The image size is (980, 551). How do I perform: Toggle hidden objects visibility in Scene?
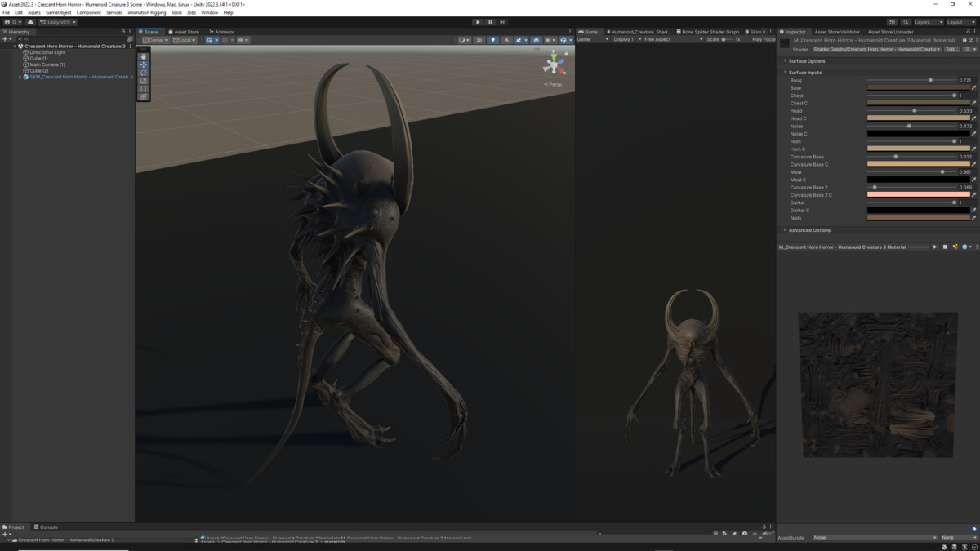tap(536, 39)
